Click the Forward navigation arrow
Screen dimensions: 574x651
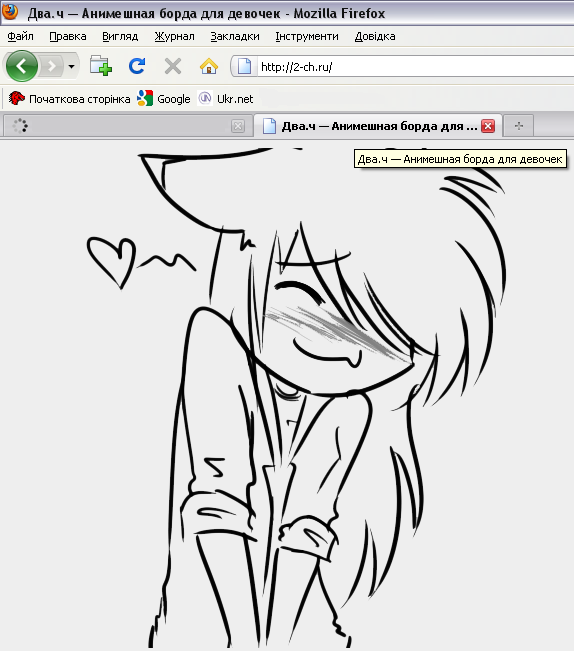(52, 66)
